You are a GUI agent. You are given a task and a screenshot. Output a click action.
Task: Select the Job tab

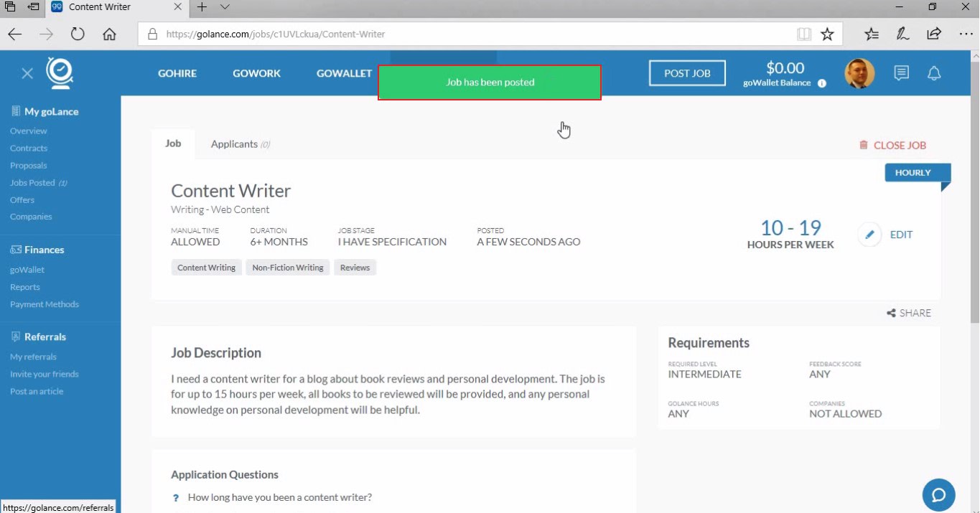pyautogui.click(x=173, y=143)
